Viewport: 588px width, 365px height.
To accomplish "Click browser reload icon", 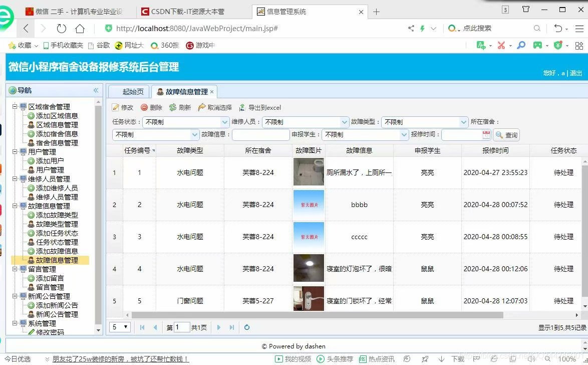I will (x=62, y=28).
